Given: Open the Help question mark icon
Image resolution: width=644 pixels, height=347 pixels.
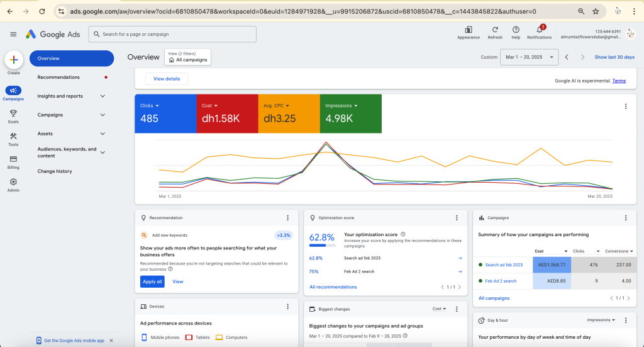Looking at the screenshot, I should [516, 30].
